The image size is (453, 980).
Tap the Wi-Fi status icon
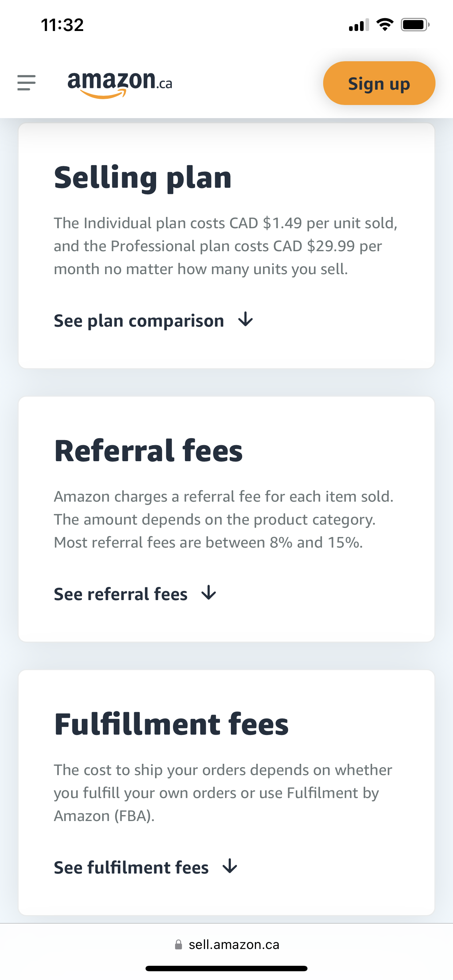coord(385,25)
